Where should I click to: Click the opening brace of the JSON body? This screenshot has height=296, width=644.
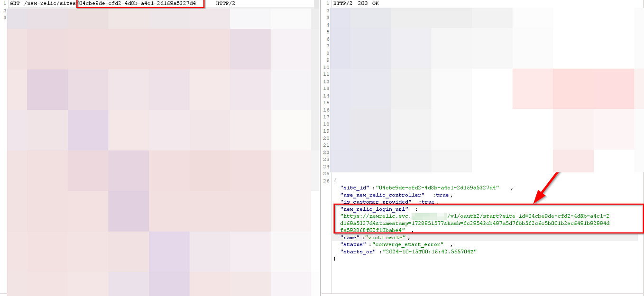coord(334,180)
